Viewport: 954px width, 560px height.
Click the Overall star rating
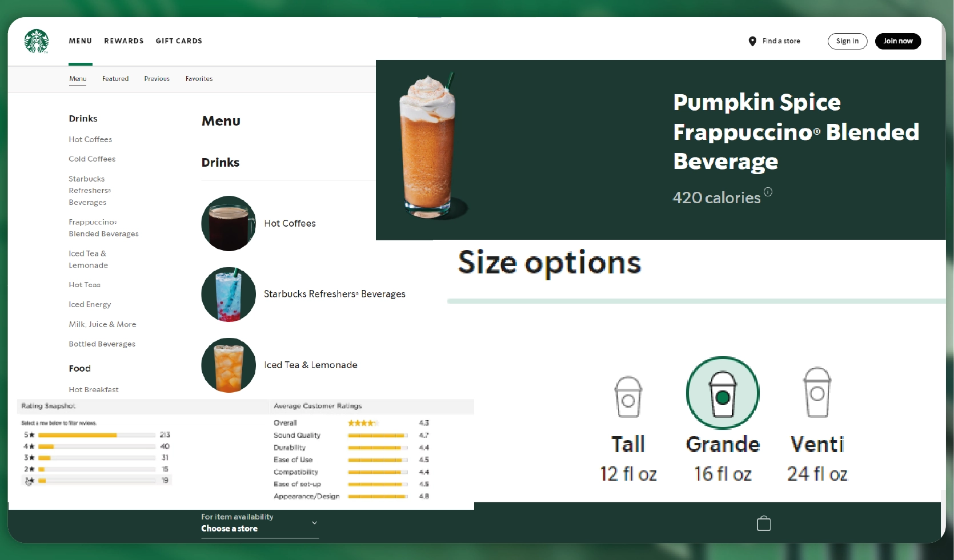362,423
